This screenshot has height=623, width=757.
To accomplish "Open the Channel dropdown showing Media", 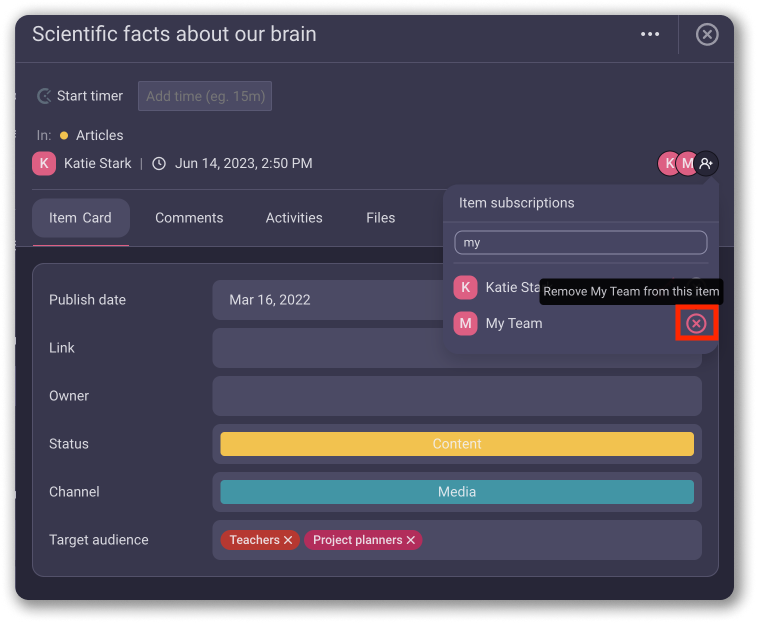I will 457,492.
